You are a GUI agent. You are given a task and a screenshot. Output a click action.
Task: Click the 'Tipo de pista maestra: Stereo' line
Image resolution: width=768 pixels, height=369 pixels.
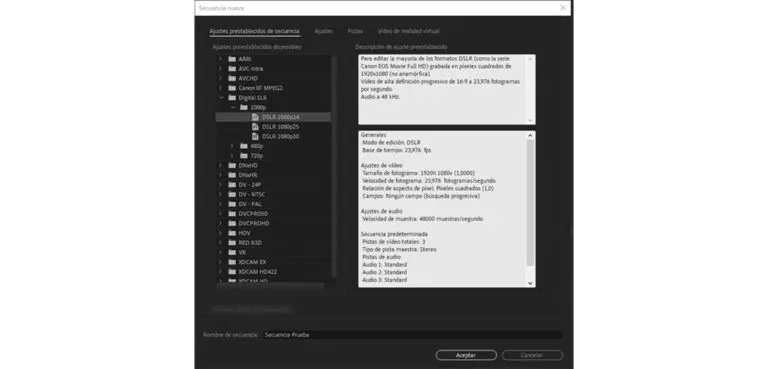coord(399,249)
